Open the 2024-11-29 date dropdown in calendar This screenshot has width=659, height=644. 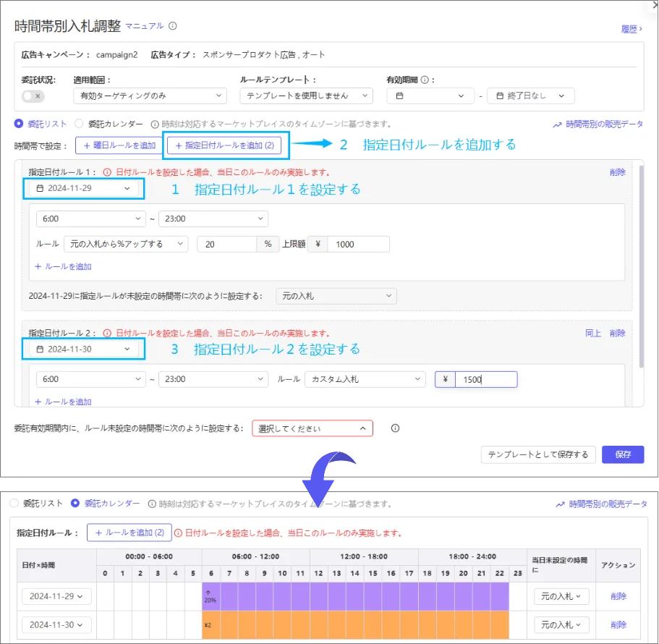(56, 596)
